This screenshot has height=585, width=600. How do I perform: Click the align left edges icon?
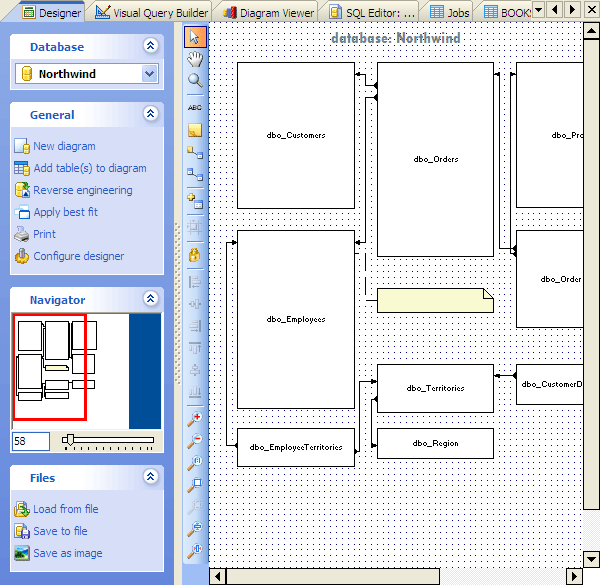pos(195,282)
